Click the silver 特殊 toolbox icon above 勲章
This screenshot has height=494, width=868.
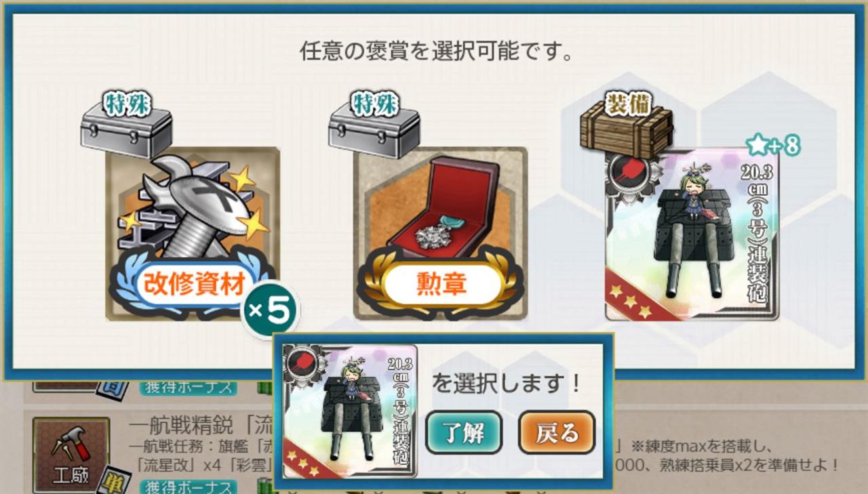374,127
